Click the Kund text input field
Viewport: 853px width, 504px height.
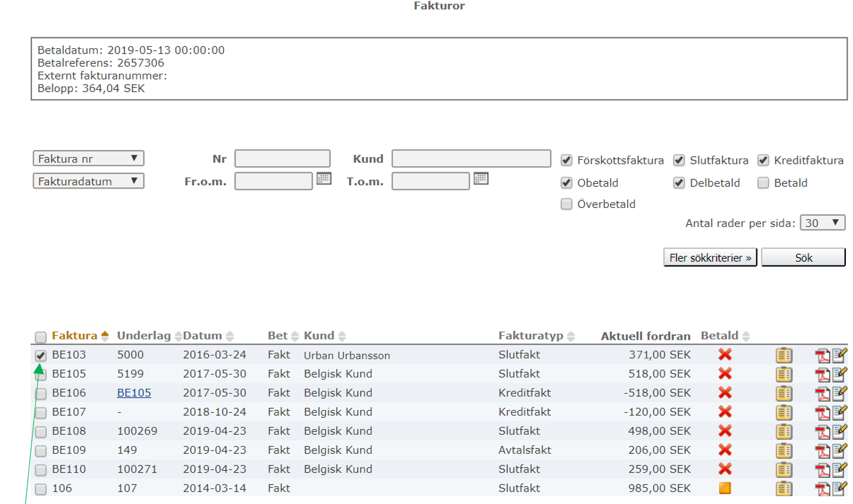point(471,159)
